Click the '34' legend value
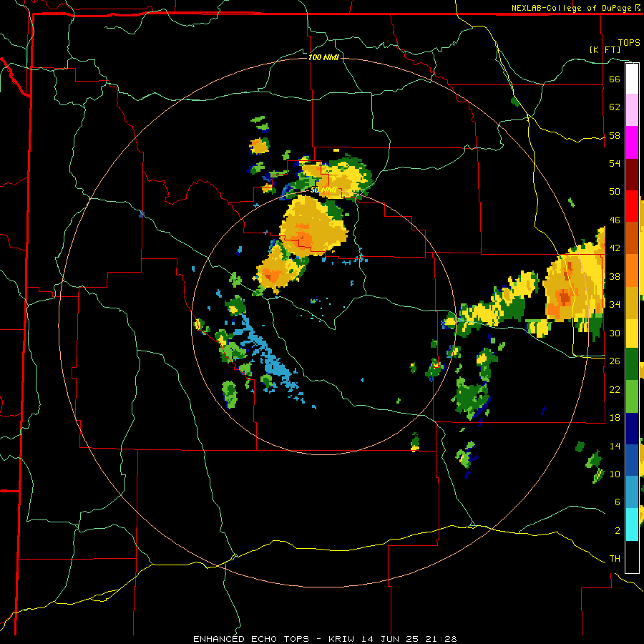This screenshot has width=644, height=644. (x=615, y=305)
